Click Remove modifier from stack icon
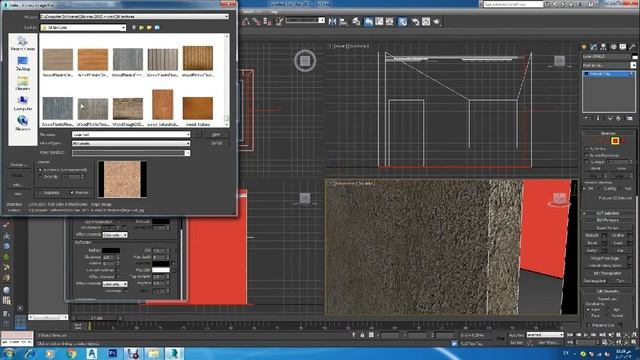640x360 pixels. [618, 118]
